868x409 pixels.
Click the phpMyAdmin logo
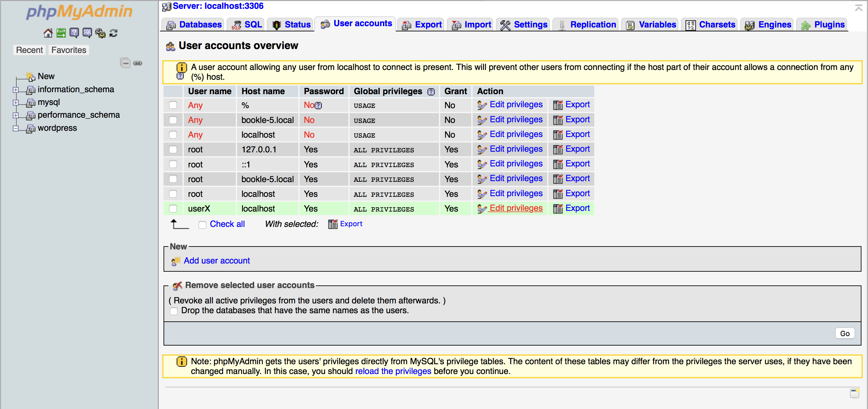coord(79,12)
